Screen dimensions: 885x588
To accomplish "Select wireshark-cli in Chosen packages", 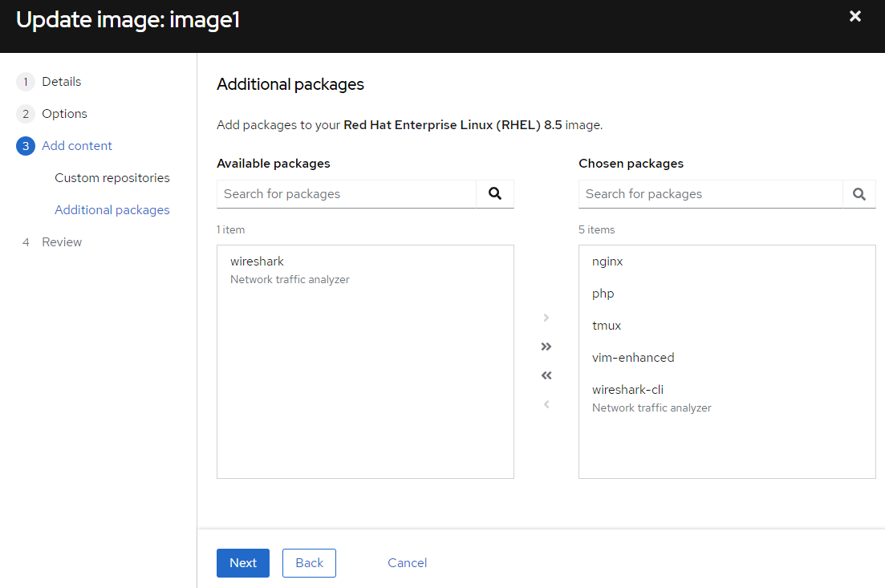I will coord(627,390).
